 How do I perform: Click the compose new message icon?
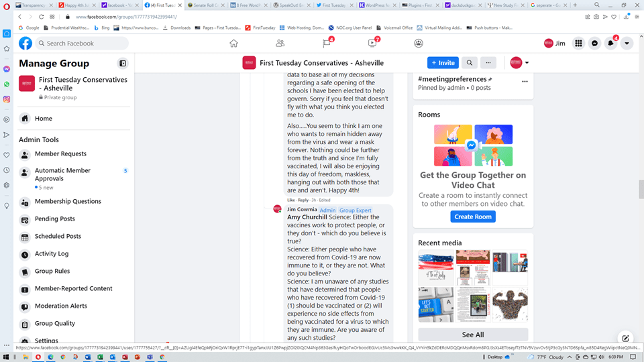coord(625,339)
